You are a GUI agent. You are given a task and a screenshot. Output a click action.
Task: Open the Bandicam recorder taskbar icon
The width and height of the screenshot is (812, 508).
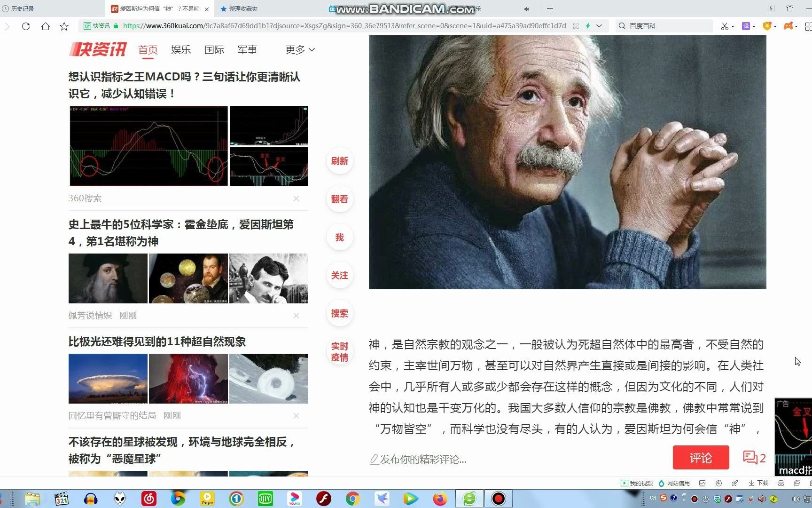click(x=498, y=499)
